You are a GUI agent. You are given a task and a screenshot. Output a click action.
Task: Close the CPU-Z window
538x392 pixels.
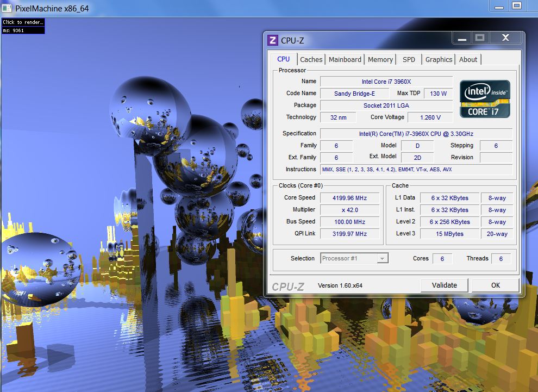click(x=505, y=38)
